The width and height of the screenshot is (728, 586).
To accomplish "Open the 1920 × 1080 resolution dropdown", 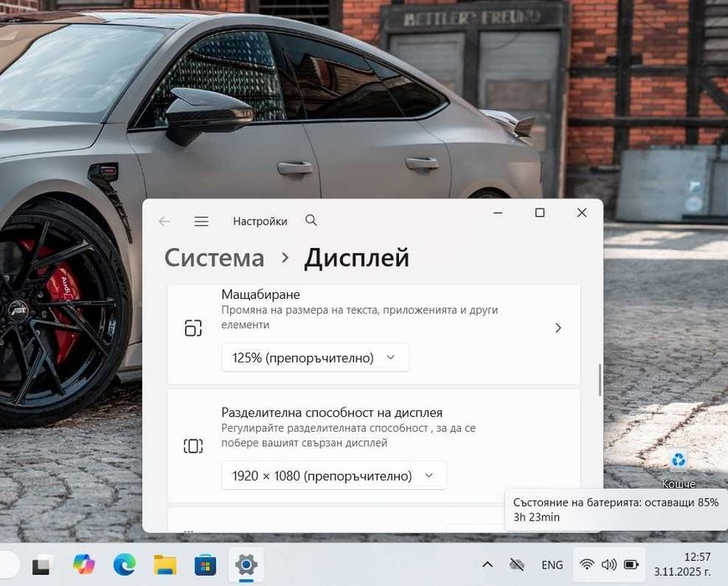I will point(334,475).
